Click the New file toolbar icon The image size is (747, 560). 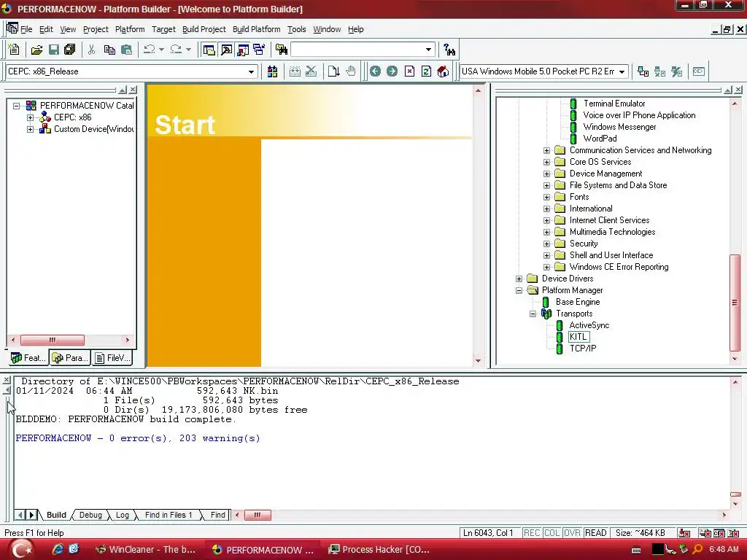pos(13,50)
